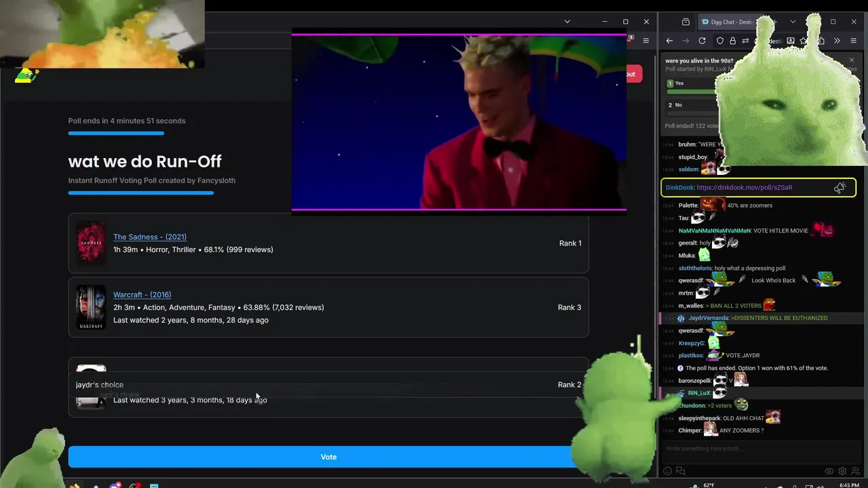Click username plastikos in chat

[691, 356]
